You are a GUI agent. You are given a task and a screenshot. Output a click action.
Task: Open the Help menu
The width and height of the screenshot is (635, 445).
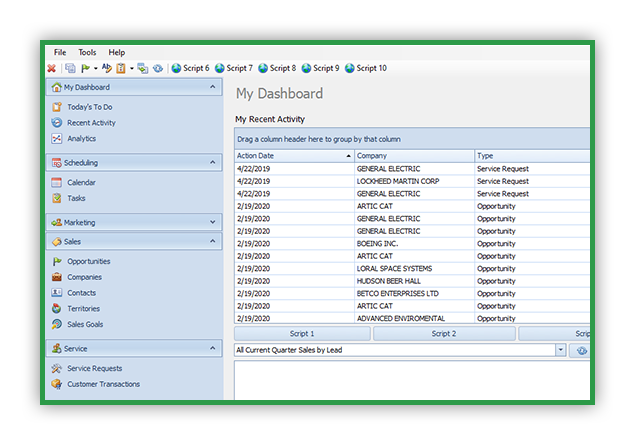pos(117,52)
